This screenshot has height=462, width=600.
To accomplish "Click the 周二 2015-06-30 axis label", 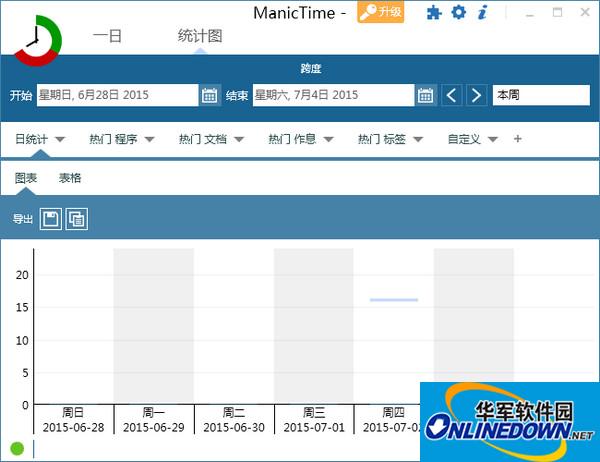I will (234, 420).
